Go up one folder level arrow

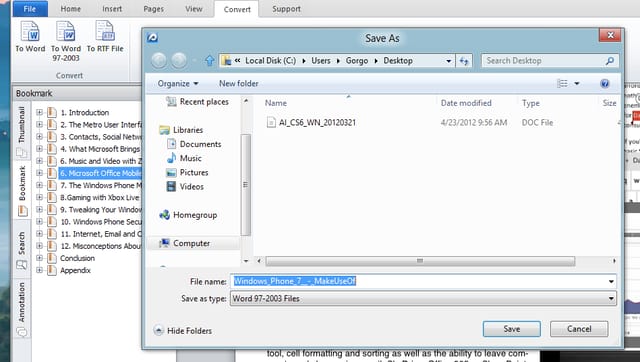[x=209, y=61]
